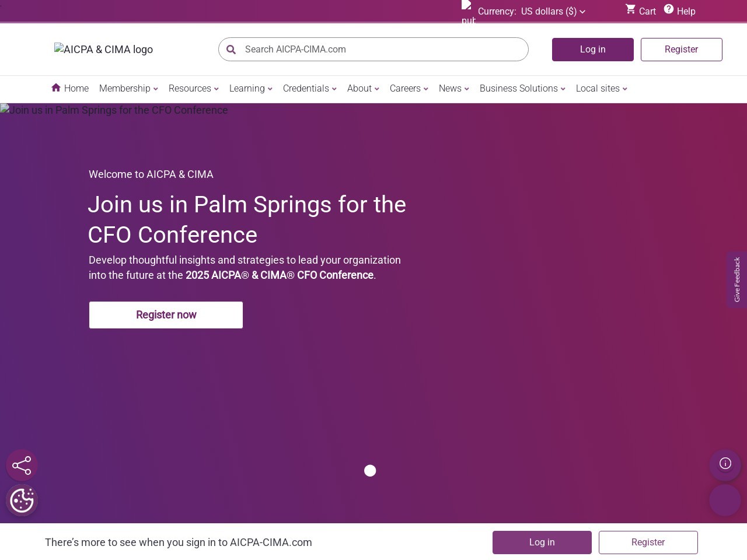Select the carousel slide dot indicator

click(x=370, y=471)
